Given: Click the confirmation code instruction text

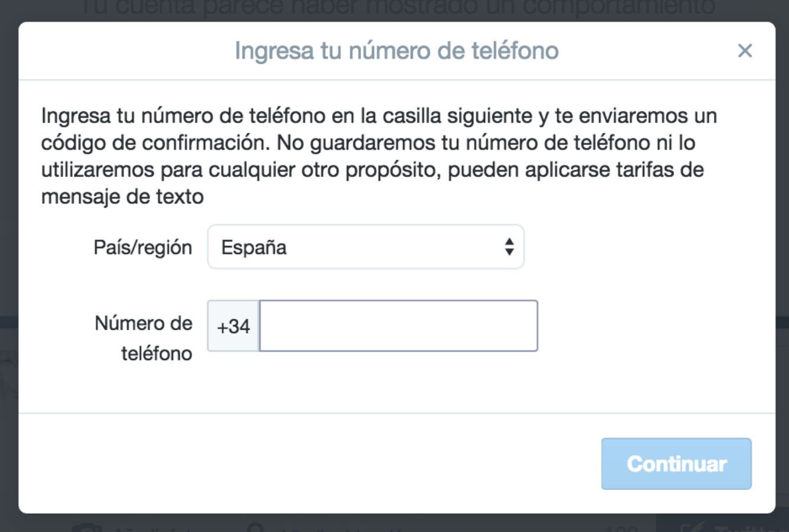Looking at the screenshot, I should click(x=378, y=153).
